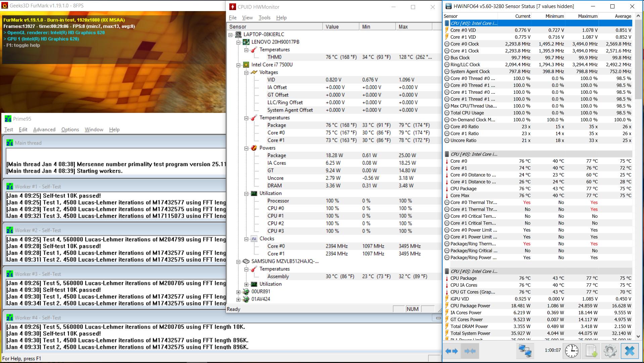Collapse the Powers group in HWMonitor

coord(246,148)
